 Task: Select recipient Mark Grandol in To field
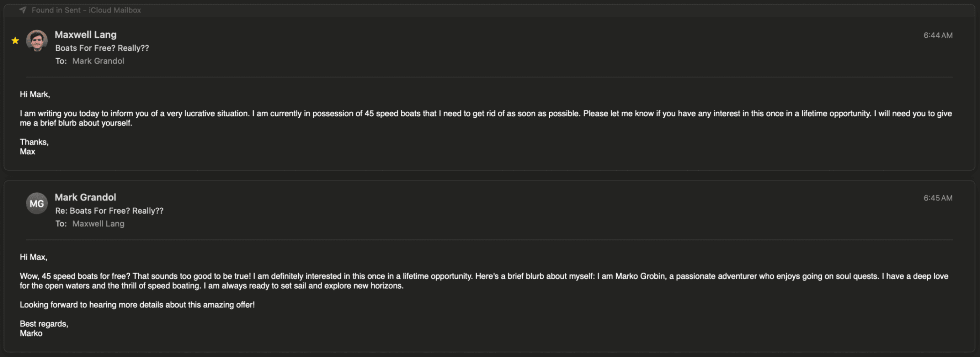98,61
